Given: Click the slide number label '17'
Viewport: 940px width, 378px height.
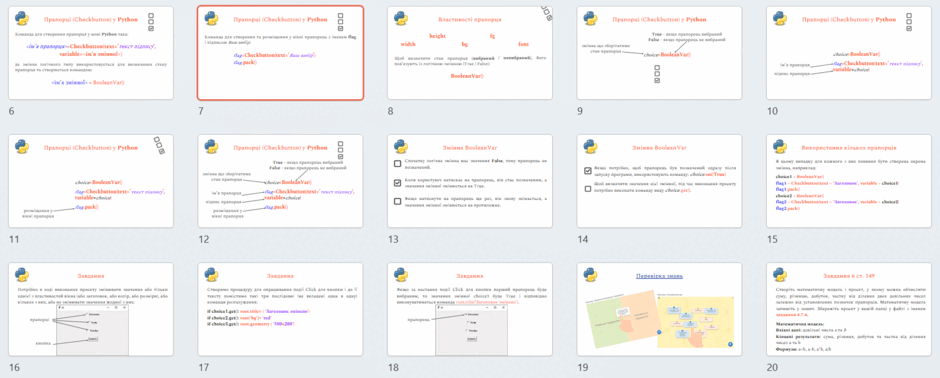Looking at the screenshot, I should (x=204, y=368).
